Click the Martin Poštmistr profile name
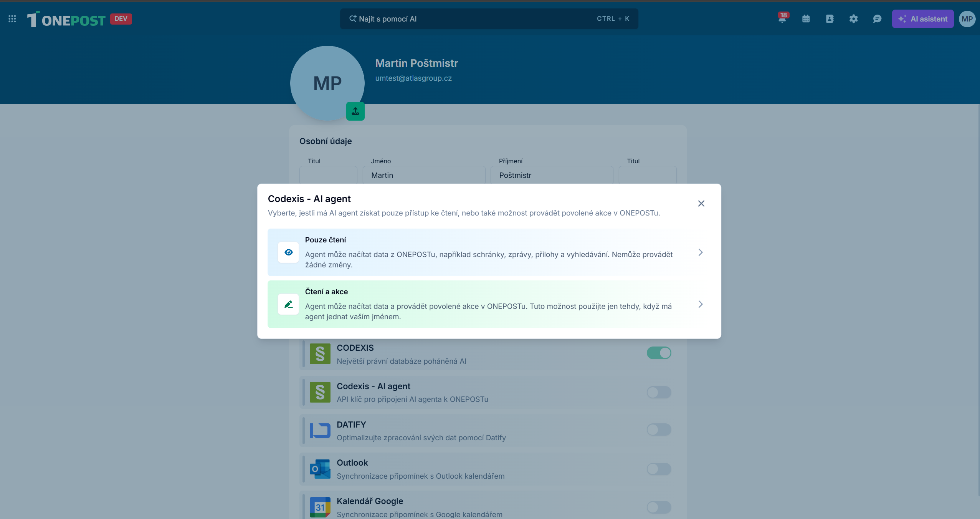Image resolution: width=980 pixels, height=519 pixels. coord(416,63)
